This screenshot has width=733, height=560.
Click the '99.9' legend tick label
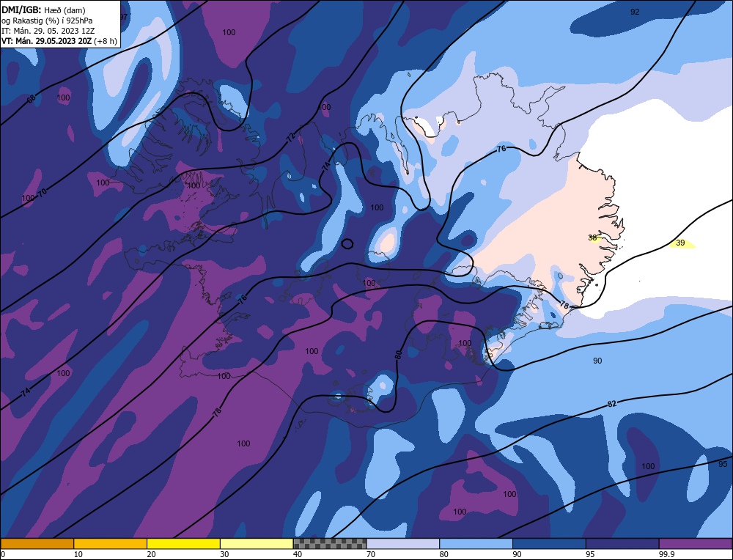[x=666, y=554]
